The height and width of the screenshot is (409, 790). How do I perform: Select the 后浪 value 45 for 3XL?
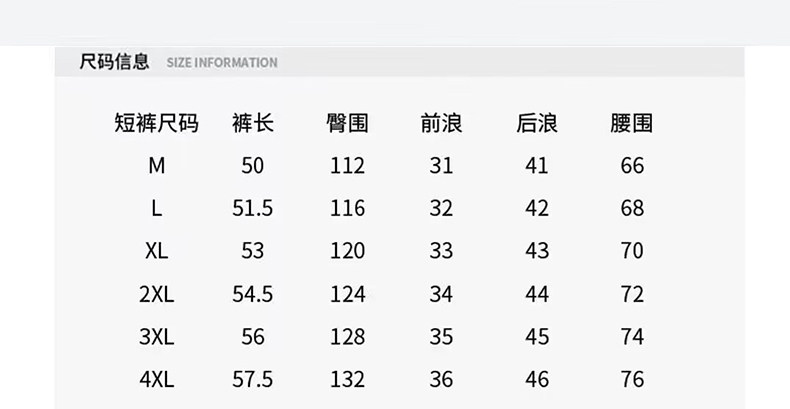(x=537, y=338)
